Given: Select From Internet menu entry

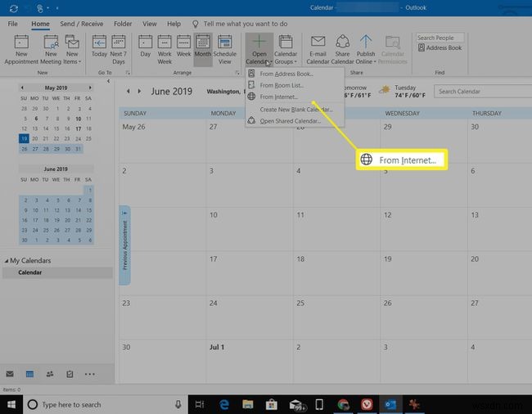Looking at the screenshot, I should pos(294,97).
